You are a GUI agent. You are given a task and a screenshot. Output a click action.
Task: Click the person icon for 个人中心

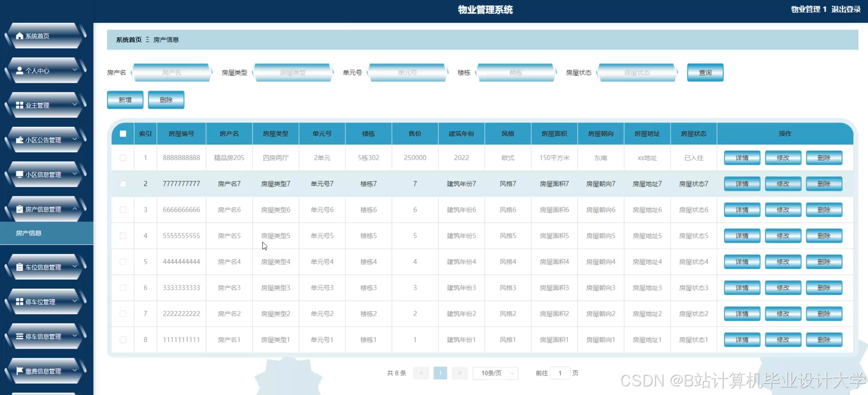pyautogui.click(x=20, y=70)
